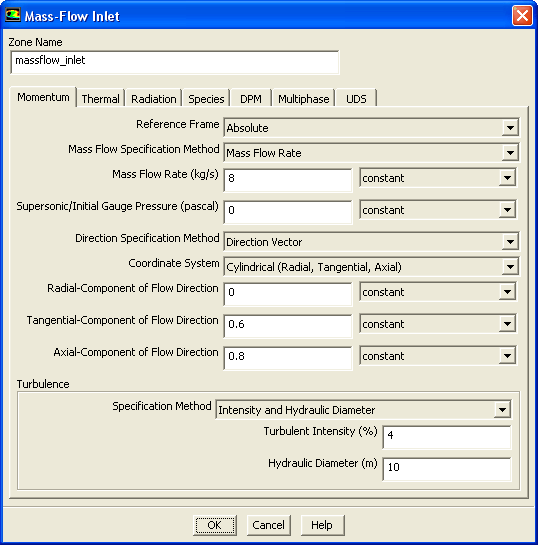Image resolution: width=538 pixels, height=545 pixels.
Task: Open Help for this dialog
Action: pyautogui.click(x=322, y=525)
